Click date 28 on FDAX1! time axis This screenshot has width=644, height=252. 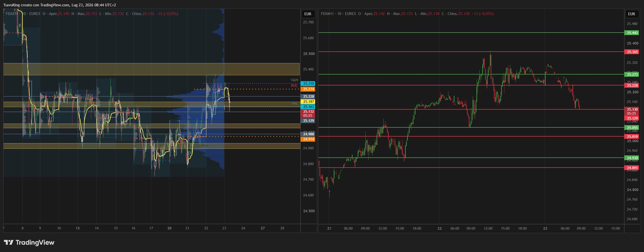point(282,228)
